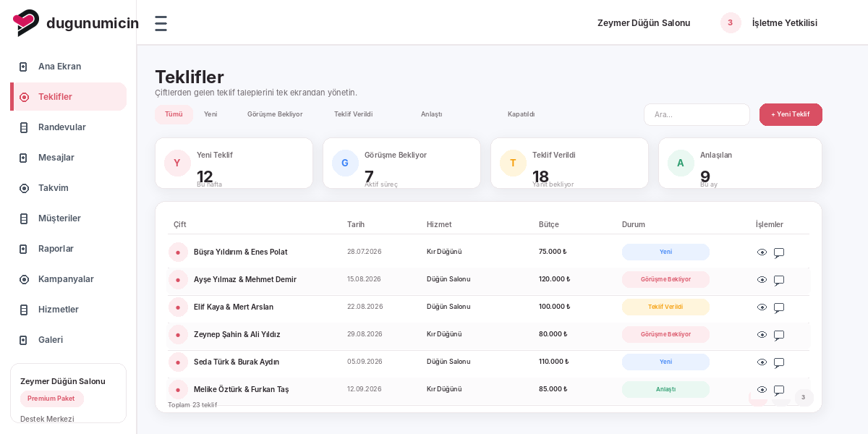Toggle the hamburger sidebar menu icon
The height and width of the screenshot is (434, 868).
click(x=161, y=23)
